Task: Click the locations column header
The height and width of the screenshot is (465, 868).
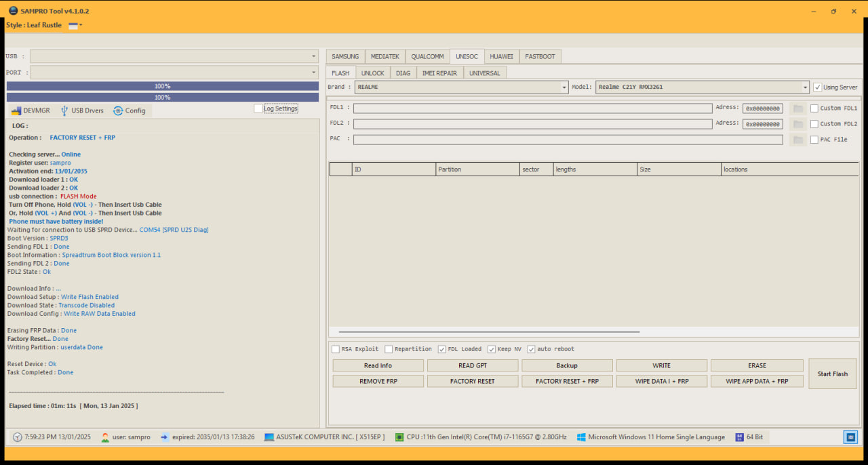Action: point(789,169)
